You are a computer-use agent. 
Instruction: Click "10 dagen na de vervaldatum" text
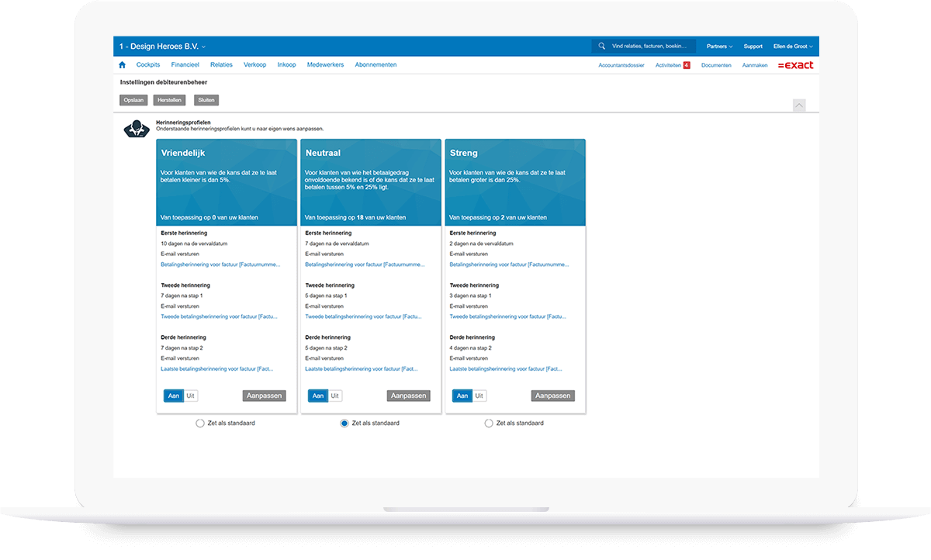pos(193,244)
